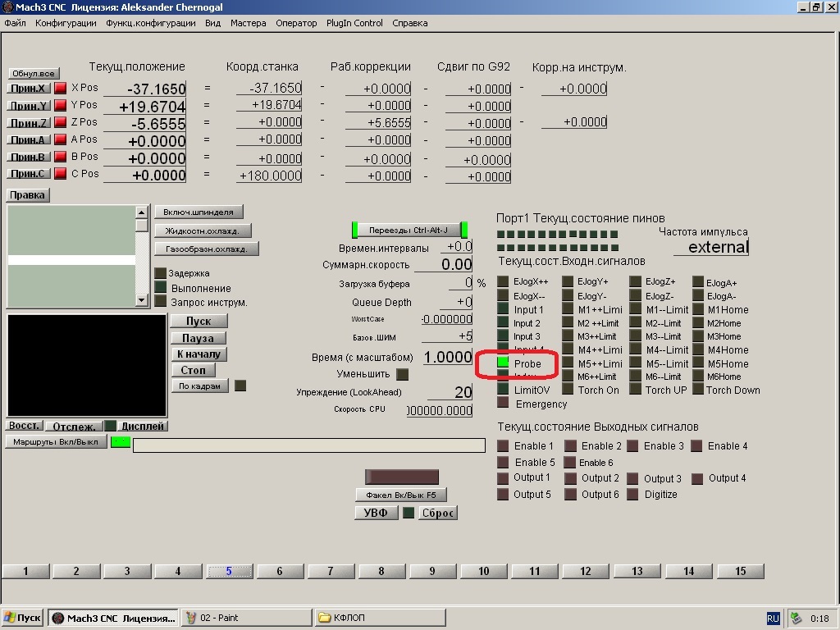The width and height of the screenshot is (840, 630).
Task: Open the Оператор menu
Action: point(296,23)
